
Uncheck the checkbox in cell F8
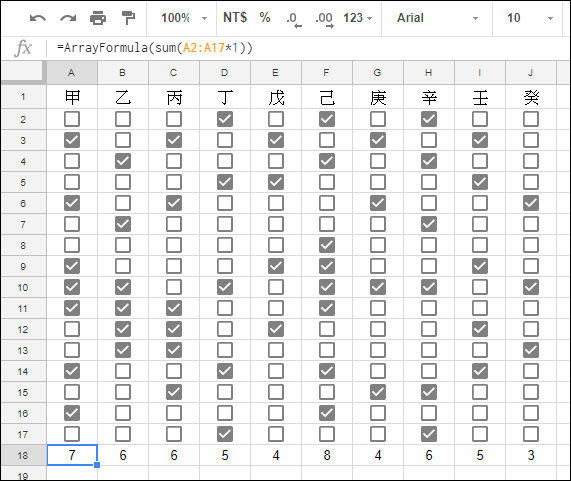click(x=327, y=245)
